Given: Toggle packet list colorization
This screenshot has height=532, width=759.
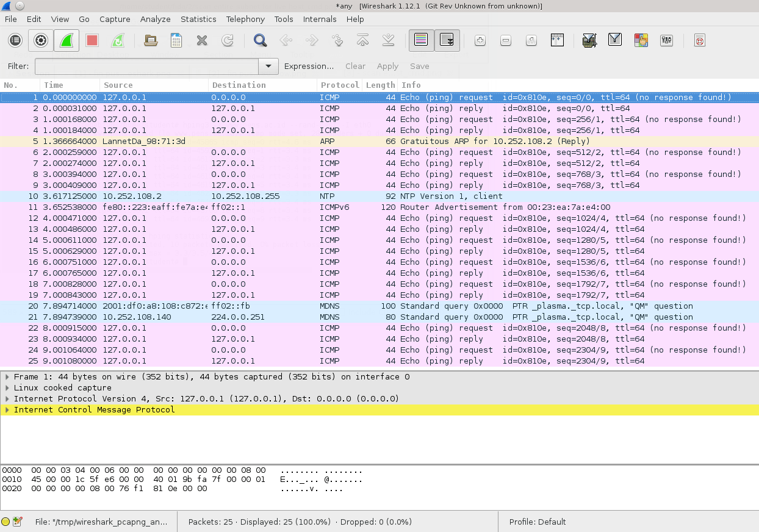Looking at the screenshot, I should 421,41.
